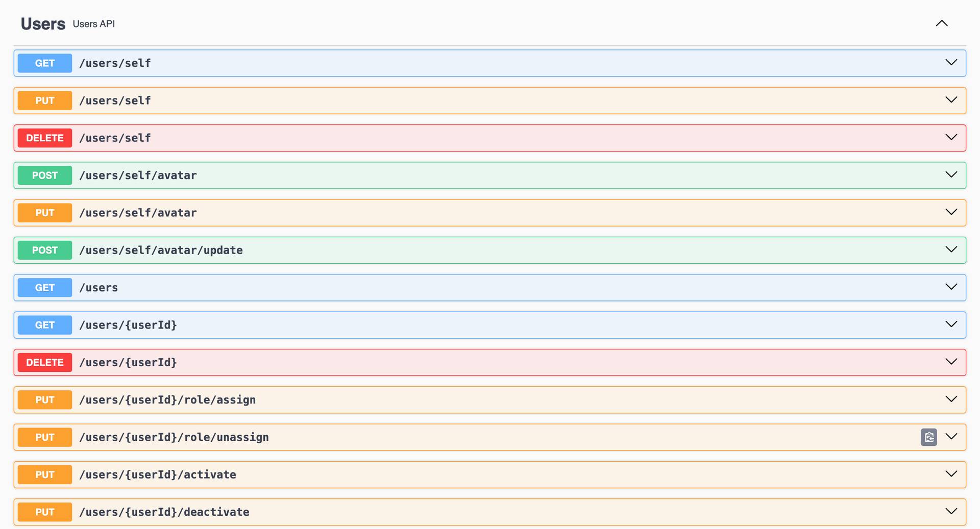980x529 pixels.
Task: Expand PUT /users/self chevron
Action: point(951,100)
